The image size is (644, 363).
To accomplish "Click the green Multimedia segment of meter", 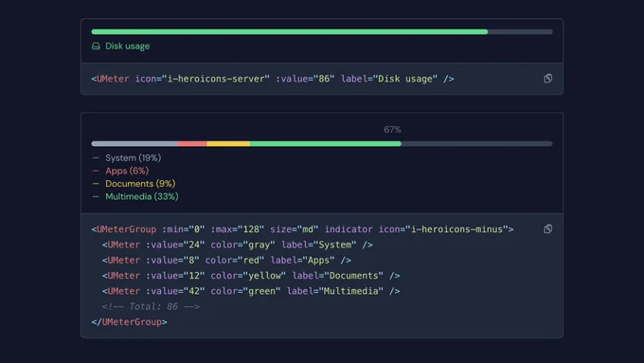I will pyautogui.click(x=326, y=144).
